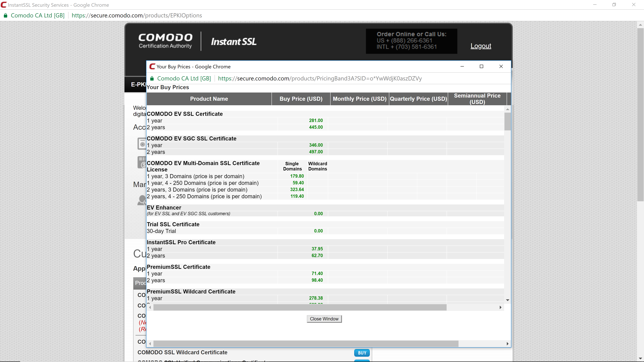This screenshot has height=362, width=644.
Task: Click the green padlock in the popup address bar
Action: [x=152, y=78]
